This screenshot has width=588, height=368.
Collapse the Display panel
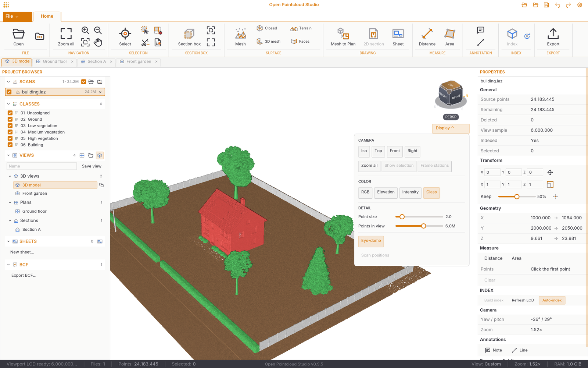(451, 128)
